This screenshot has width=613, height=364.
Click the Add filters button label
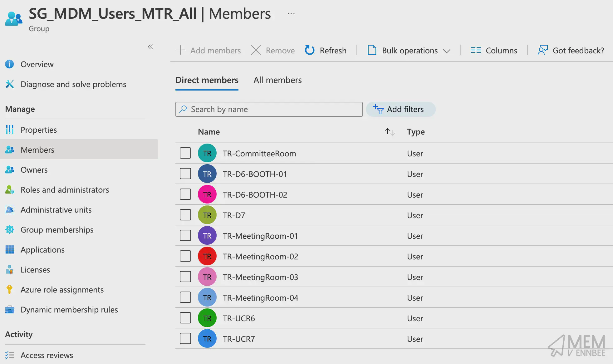pyautogui.click(x=405, y=109)
